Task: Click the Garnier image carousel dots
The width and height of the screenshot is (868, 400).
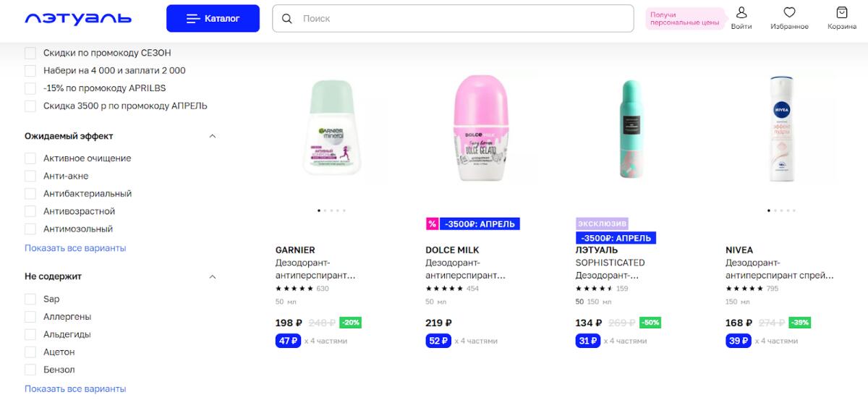Action: (x=331, y=210)
